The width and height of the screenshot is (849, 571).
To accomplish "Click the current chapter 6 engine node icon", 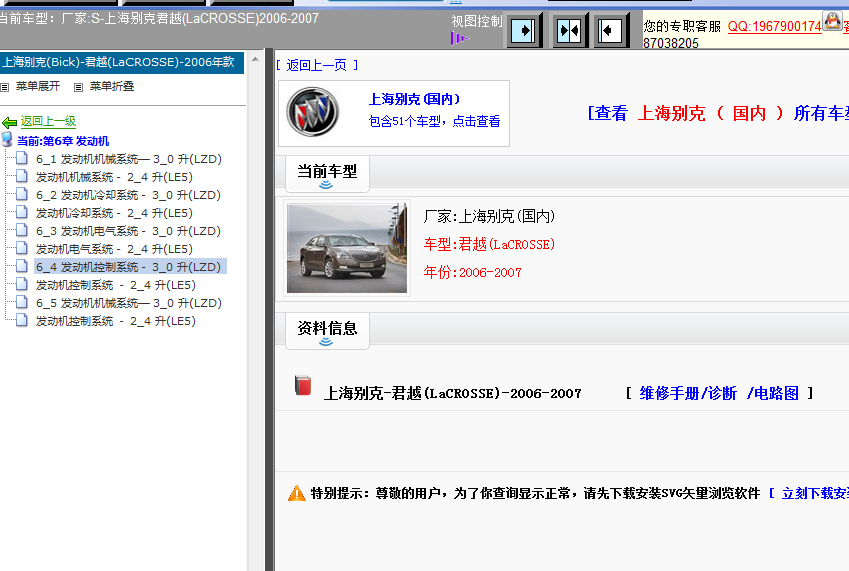I will 7,140.
